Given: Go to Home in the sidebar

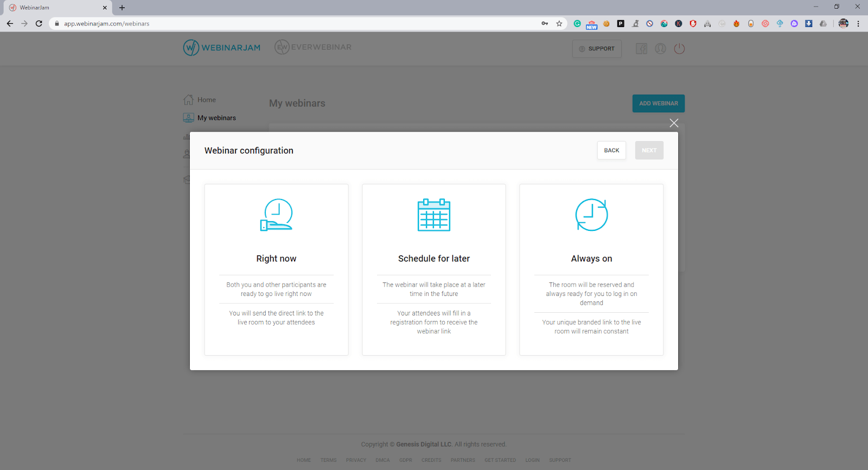Looking at the screenshot, I should click(200, 100).
